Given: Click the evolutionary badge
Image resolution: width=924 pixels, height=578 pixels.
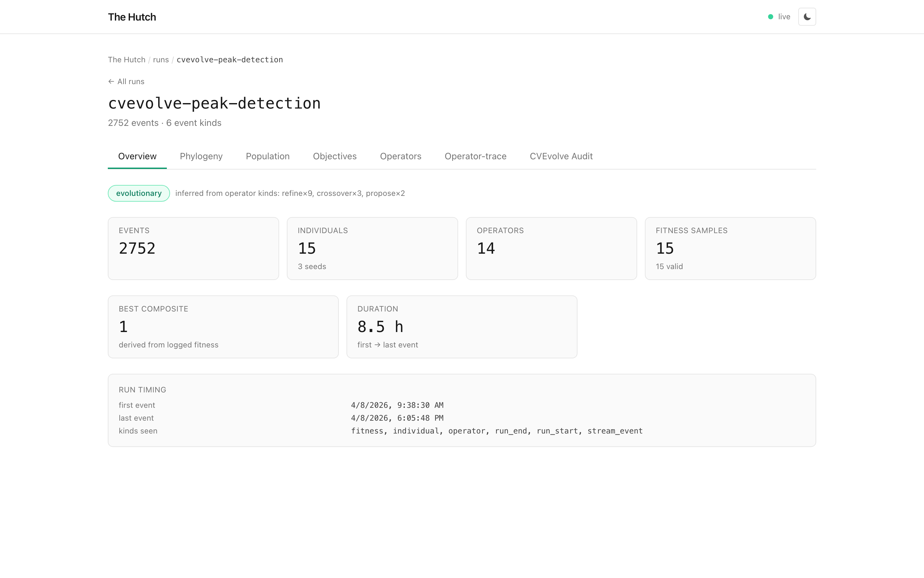Looking at the screenshot, I should point(139,193).
